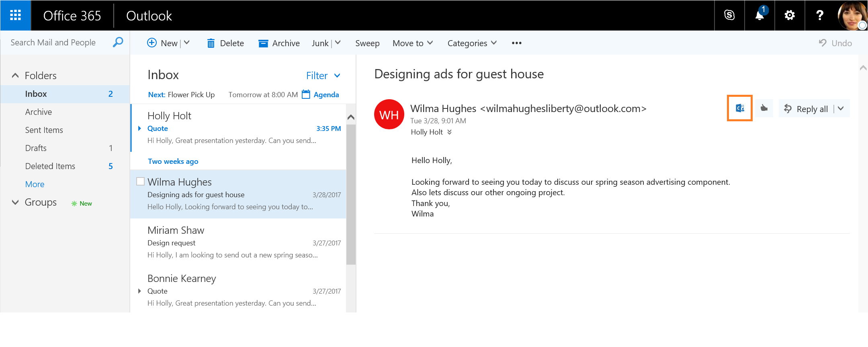
Task: Click the search magnifier icon
Action: point(118,42)
